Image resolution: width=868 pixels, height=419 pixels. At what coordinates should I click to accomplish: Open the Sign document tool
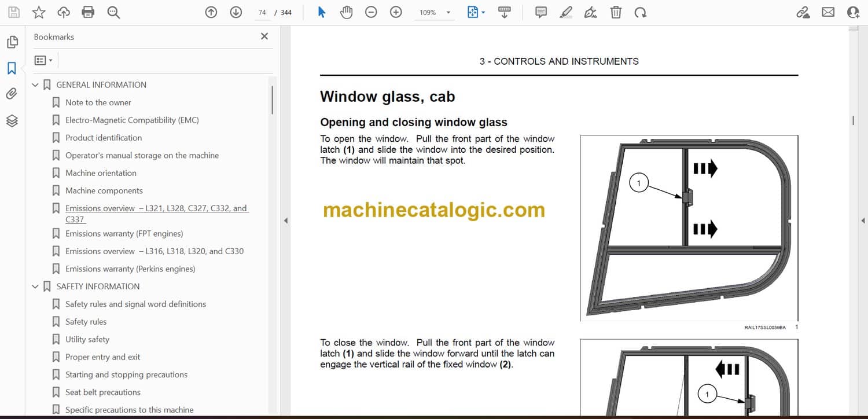591,12
